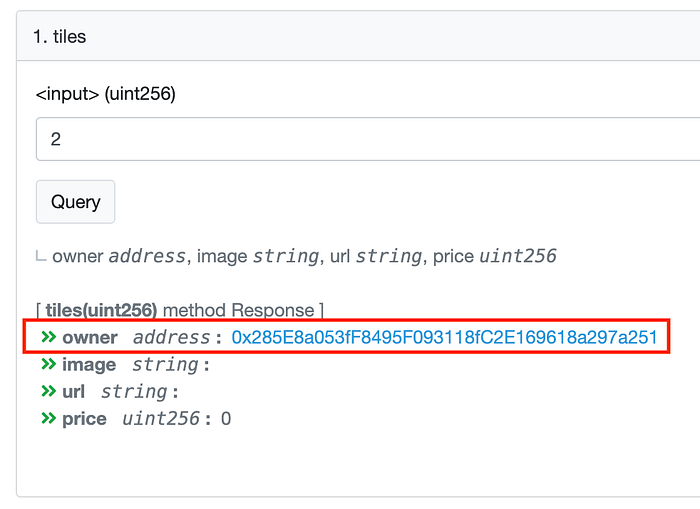
Task: Run the Query button
Action: point(75,202)
